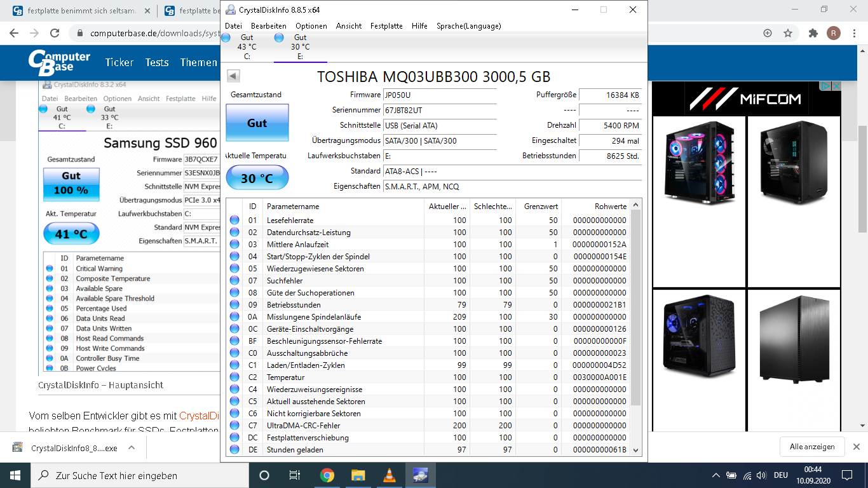Click the Parametername column header
868x488 pixels.
pos(344,207)
